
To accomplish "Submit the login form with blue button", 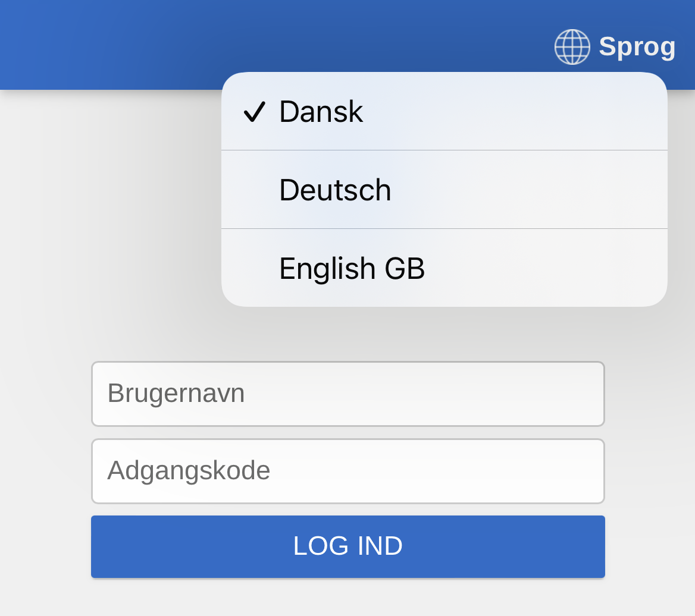I will (x=347, y=546).
